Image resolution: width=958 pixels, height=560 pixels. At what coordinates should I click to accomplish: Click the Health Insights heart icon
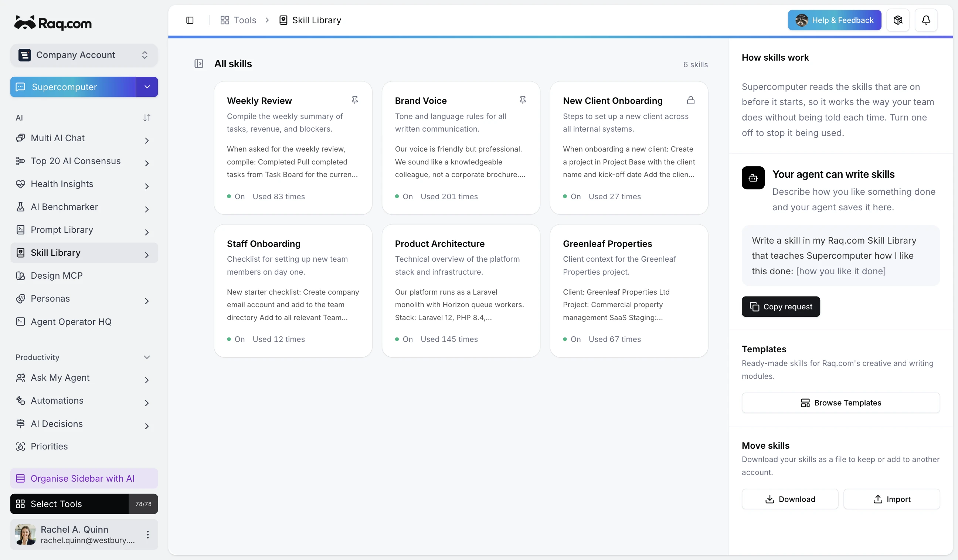21,184
